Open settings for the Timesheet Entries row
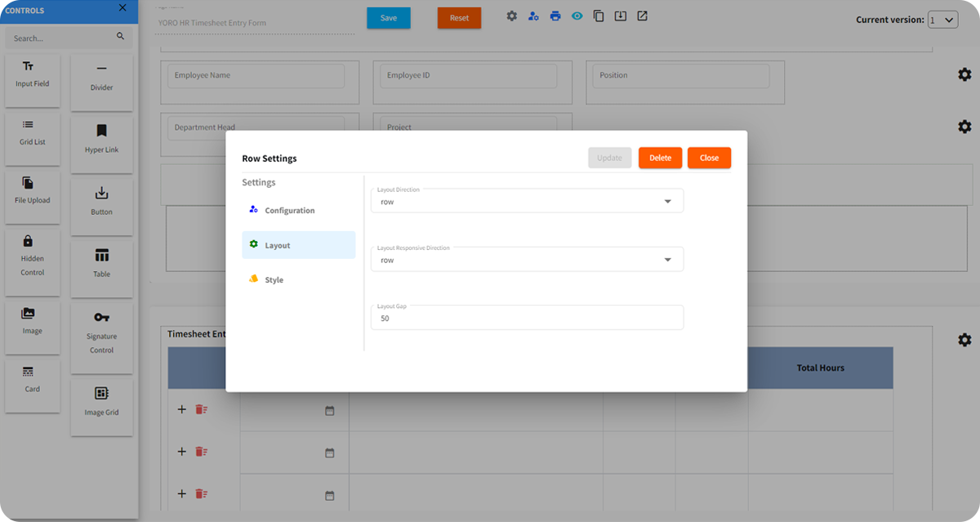980x522 pixels. point(964,339)
